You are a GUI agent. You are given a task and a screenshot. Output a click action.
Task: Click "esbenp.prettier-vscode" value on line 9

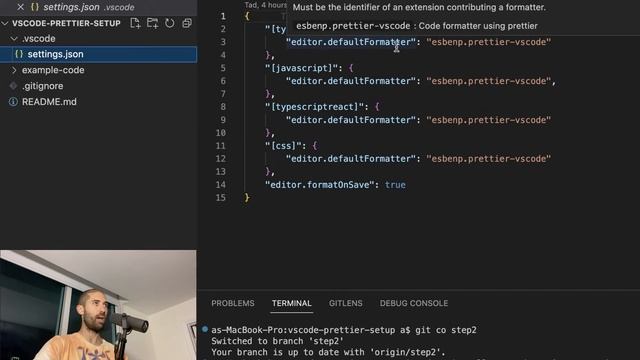(x=489, y=120)
